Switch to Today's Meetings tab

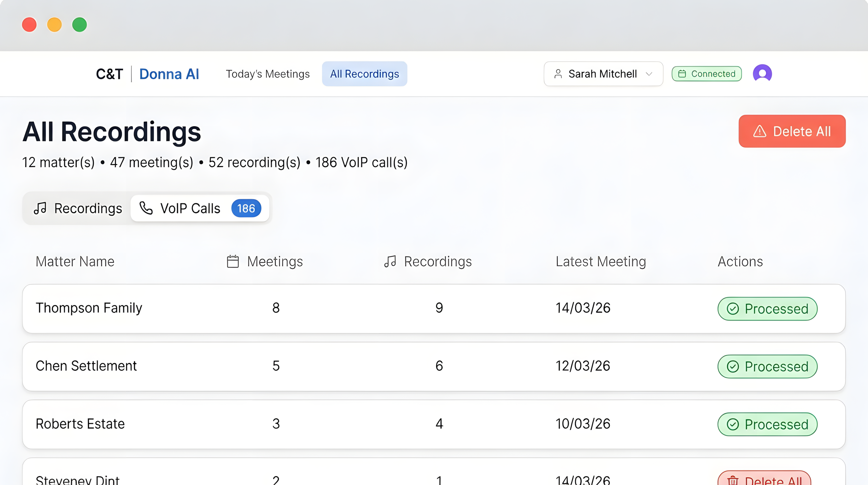pos(267,74)
